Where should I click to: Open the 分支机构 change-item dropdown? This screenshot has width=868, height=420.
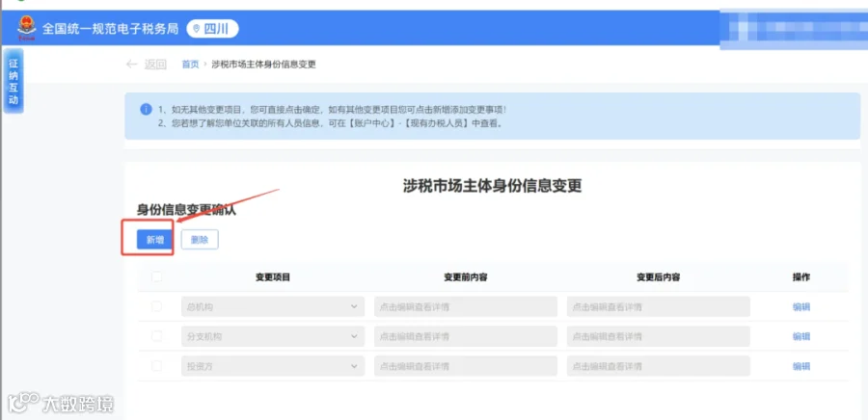coord(273,336)
